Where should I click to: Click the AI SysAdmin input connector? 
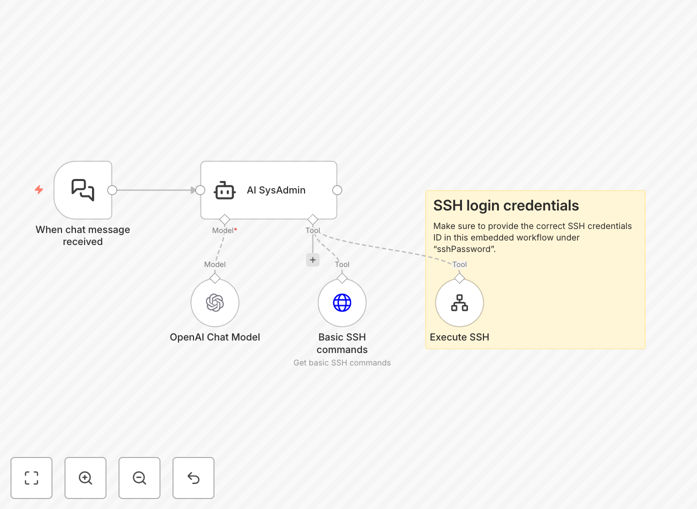200,190
